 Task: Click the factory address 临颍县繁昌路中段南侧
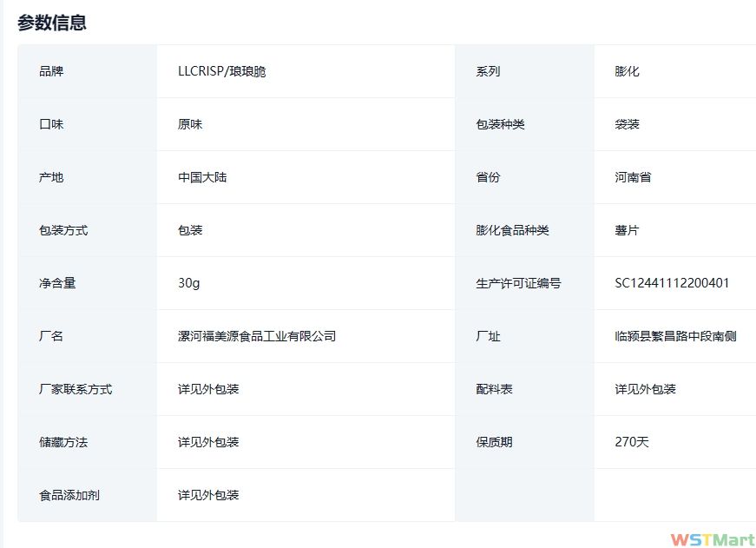click(x=675, y=336)
